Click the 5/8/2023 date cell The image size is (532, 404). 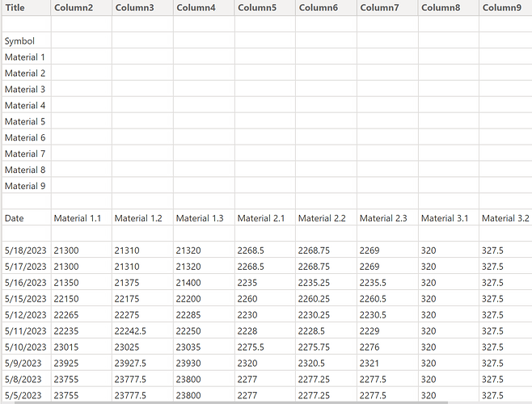point(27,379)
